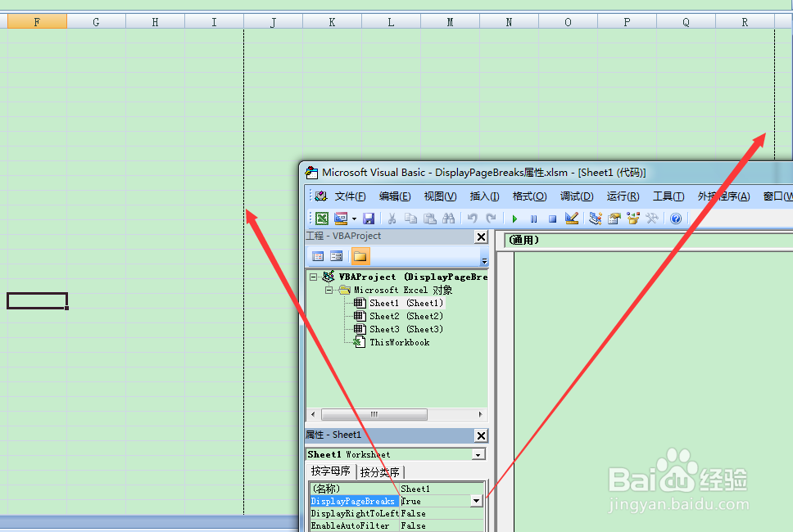Image resolution: width=793 pixels, height=532 pixels.
Task: Select ThisWorkbook in project tree
Action: 400,343
